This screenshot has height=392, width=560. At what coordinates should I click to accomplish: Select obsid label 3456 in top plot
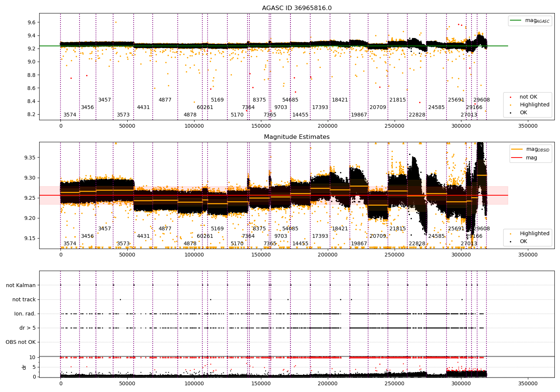[x=87, y=108]
